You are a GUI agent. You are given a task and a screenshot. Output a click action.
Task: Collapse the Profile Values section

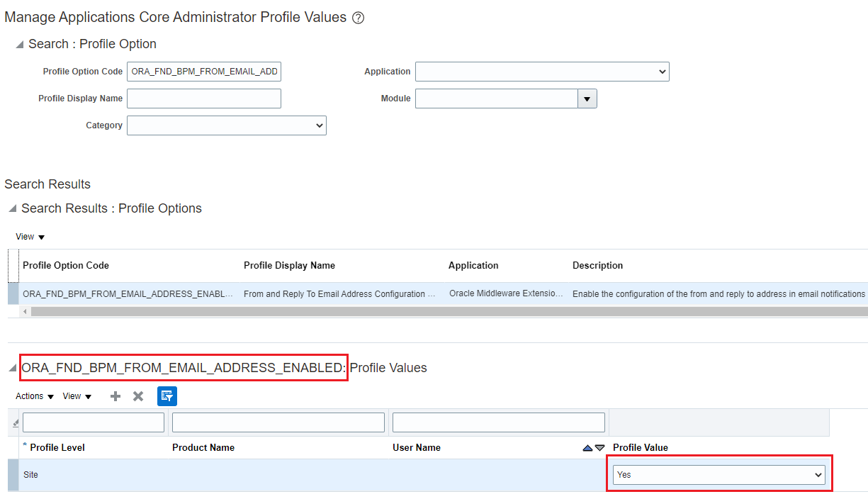click(12, 369)
